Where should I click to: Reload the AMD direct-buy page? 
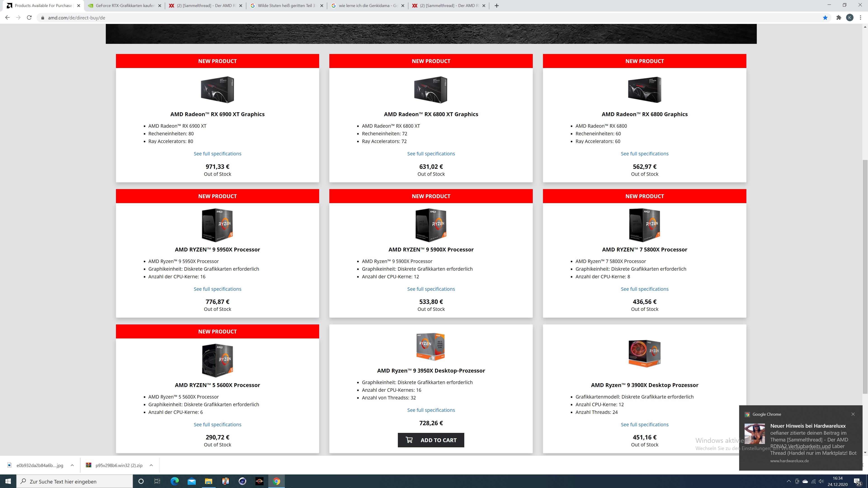point(29,18)
